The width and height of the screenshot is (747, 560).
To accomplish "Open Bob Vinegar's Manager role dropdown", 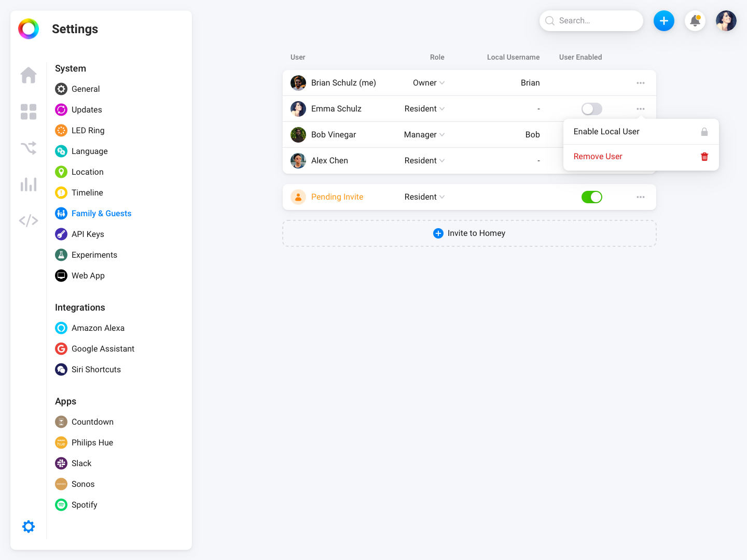I will point(424,135).
